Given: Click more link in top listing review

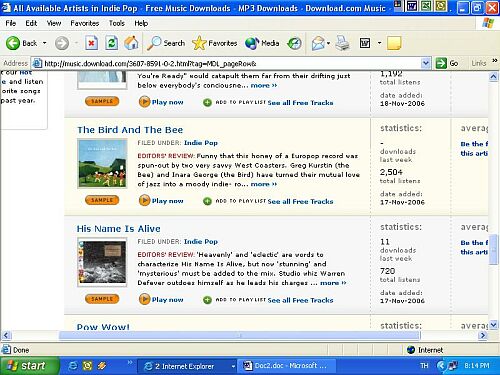Looking at the screenshot, I should point(264,85).
